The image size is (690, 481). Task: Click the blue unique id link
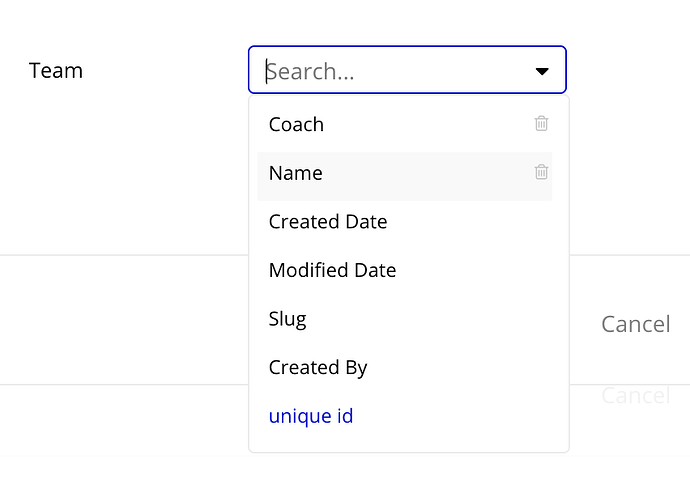click(x=311, y=416)
